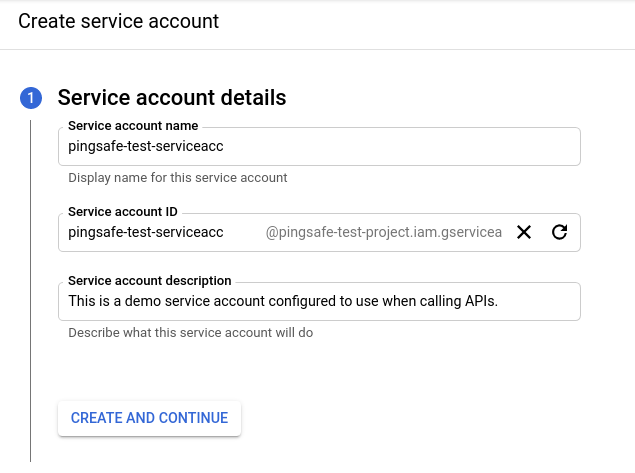Regenerate the Service account ID with refresh icon
Viewport: 635px width, 473px height.
pyautogui.click(x=560, y=232)
